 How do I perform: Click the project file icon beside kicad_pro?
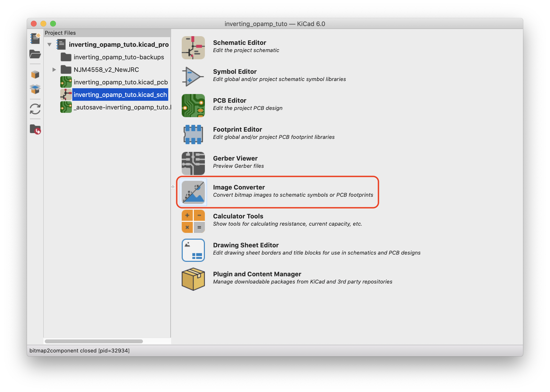click(61, 45)
